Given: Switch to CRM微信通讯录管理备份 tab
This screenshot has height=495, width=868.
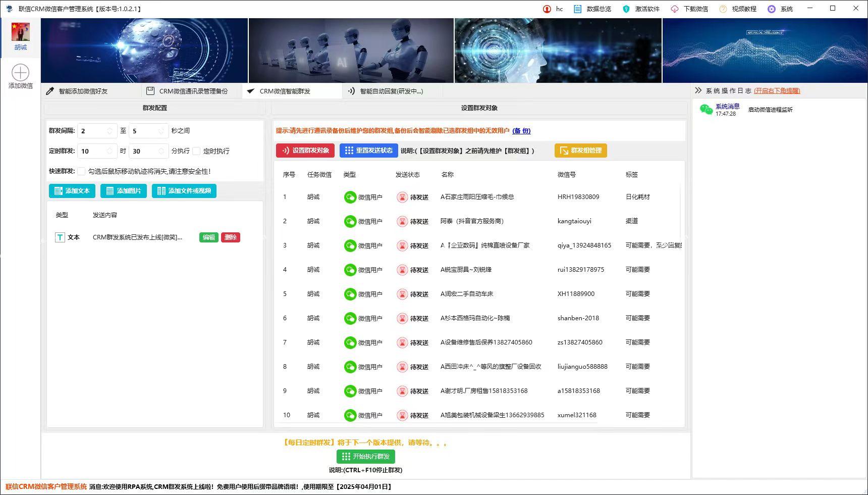Looking at the screenshot, I should point(192,91).
